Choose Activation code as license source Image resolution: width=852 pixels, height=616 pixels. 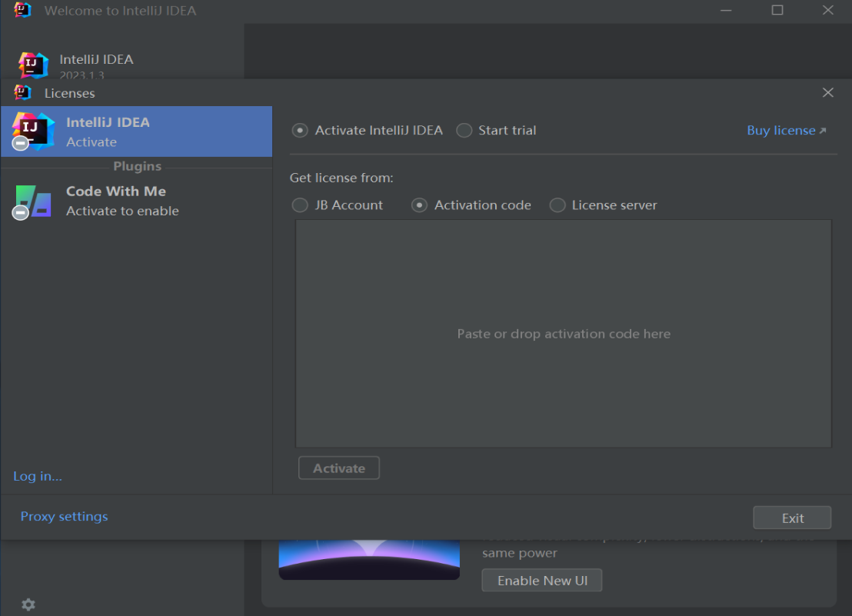[419, 205]
